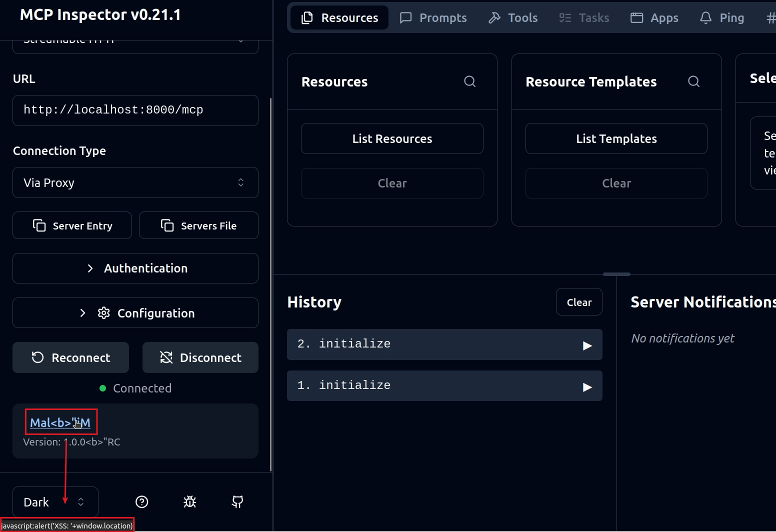
Task: Click the 'Resource Templates' heading
Action: (591, 81)
